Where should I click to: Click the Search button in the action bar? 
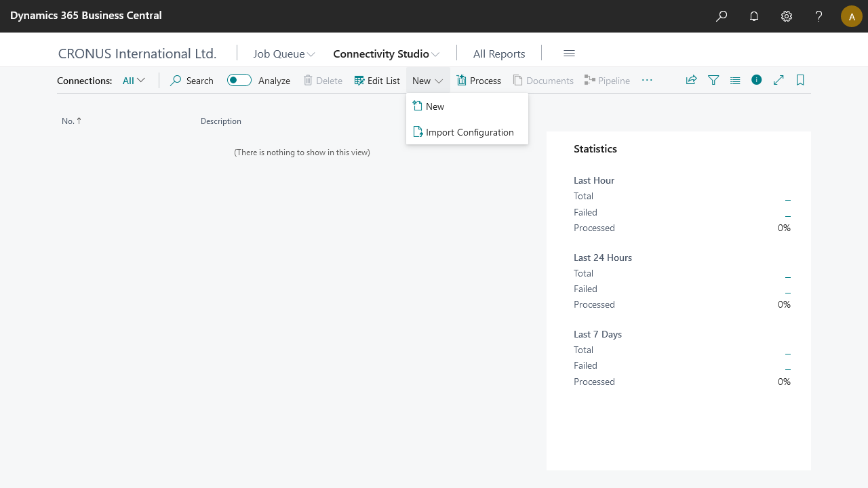[192, 81]
